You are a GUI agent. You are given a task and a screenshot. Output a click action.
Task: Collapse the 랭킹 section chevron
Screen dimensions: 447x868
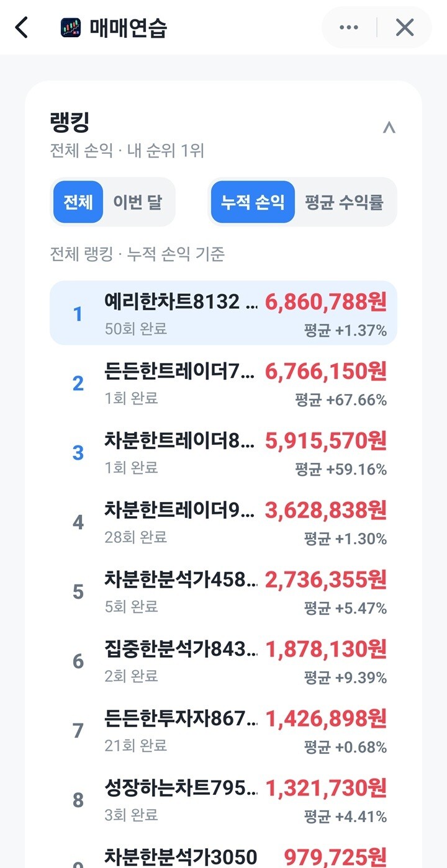point(389,128)
